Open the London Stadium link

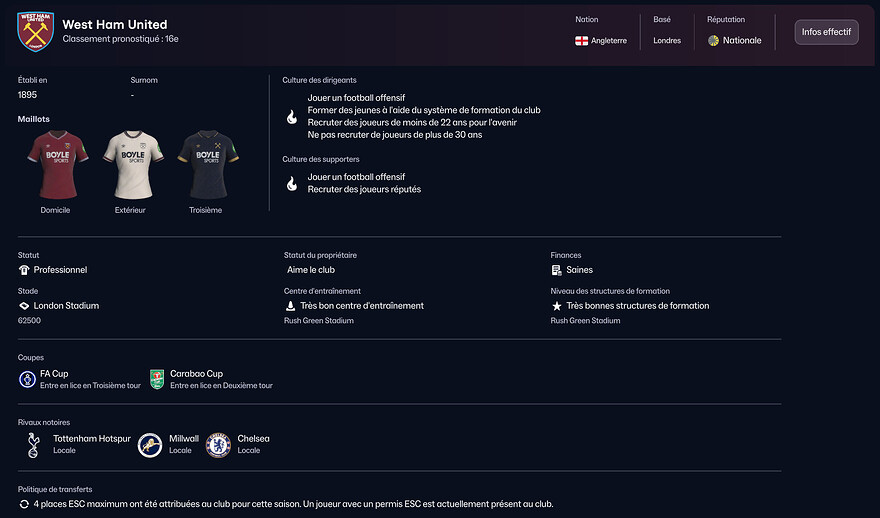[66, 306]
